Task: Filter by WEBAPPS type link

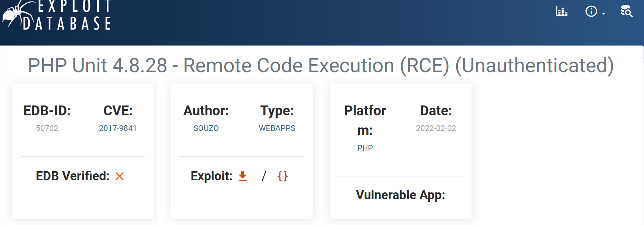Action: point(277,128)
